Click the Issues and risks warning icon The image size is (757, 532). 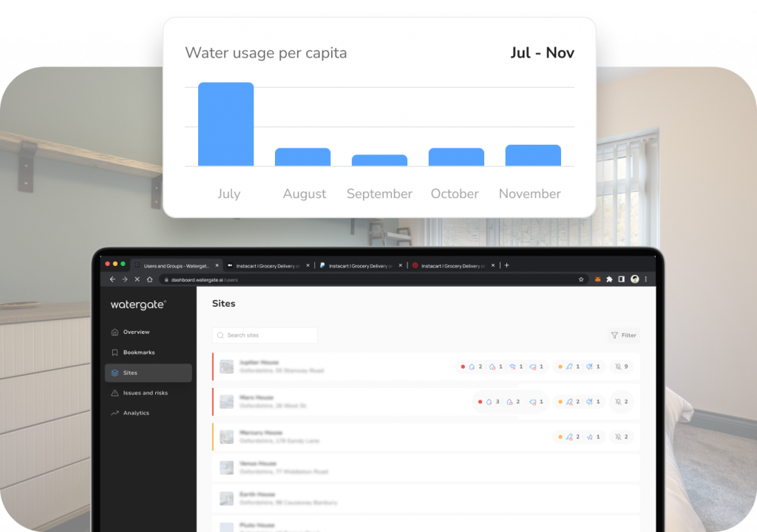tap(115, 393)
